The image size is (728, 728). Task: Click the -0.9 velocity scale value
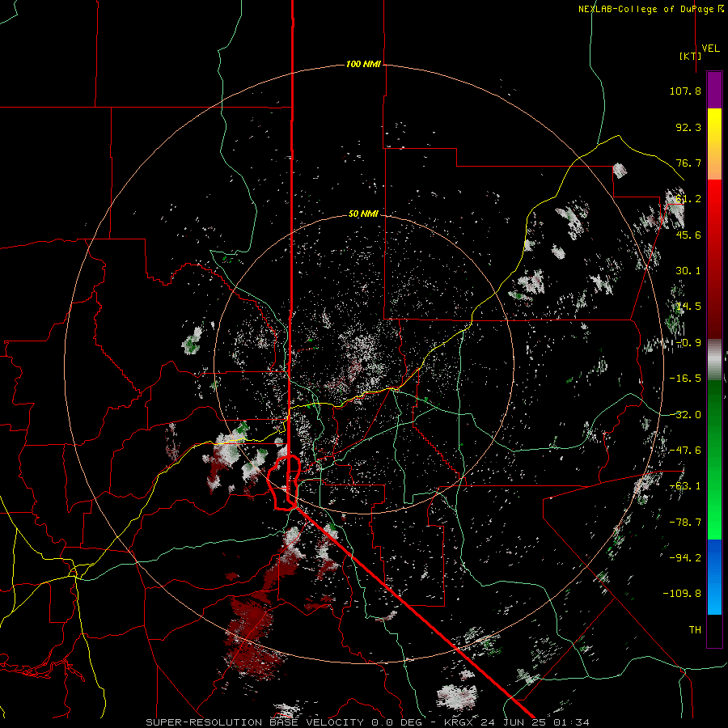[688, 343]
